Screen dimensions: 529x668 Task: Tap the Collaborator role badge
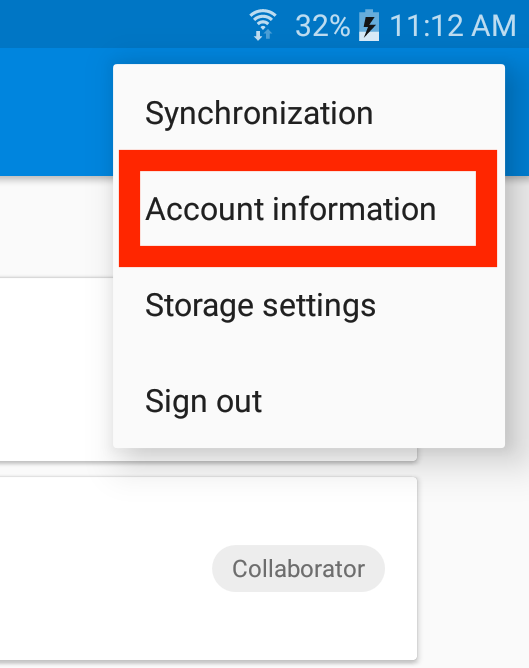298,568
